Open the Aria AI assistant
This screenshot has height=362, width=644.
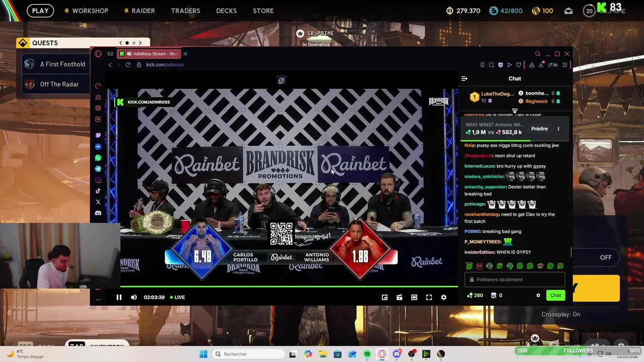coord(553,65)
